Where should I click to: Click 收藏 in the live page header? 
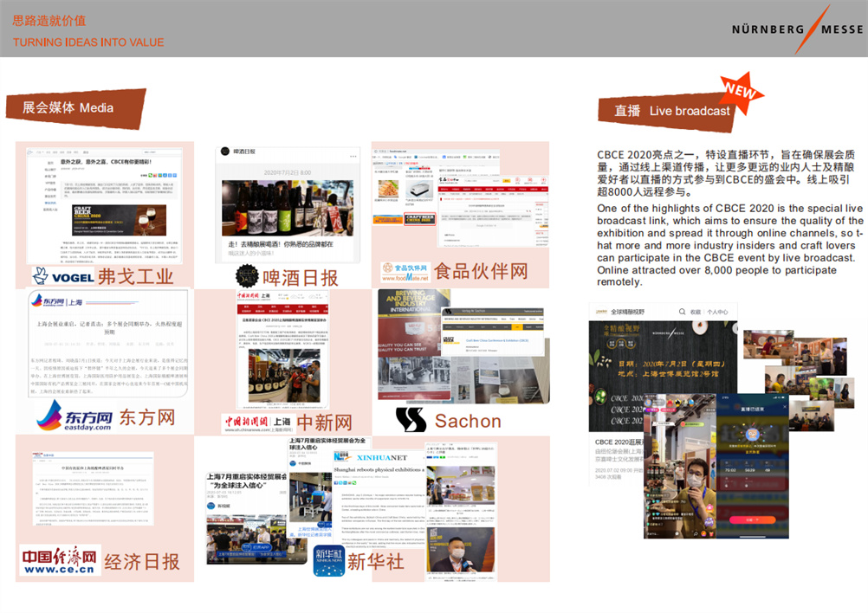pos(696,312)
